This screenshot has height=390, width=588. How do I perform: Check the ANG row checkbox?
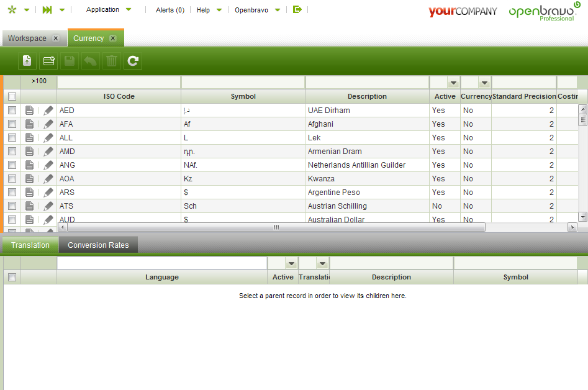point(12,165)
